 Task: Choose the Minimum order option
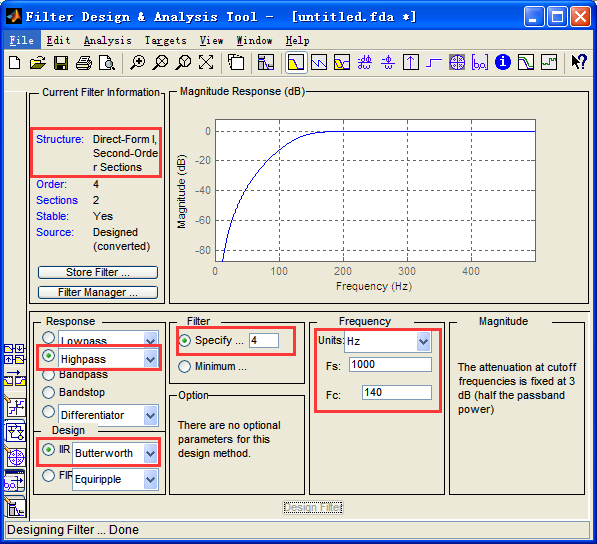[x=184, y=366]
